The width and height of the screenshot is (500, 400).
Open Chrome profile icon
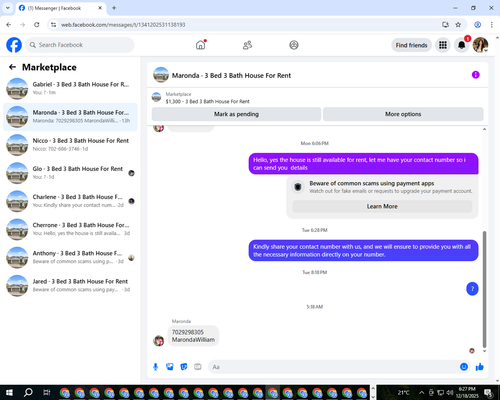(477, 25)
